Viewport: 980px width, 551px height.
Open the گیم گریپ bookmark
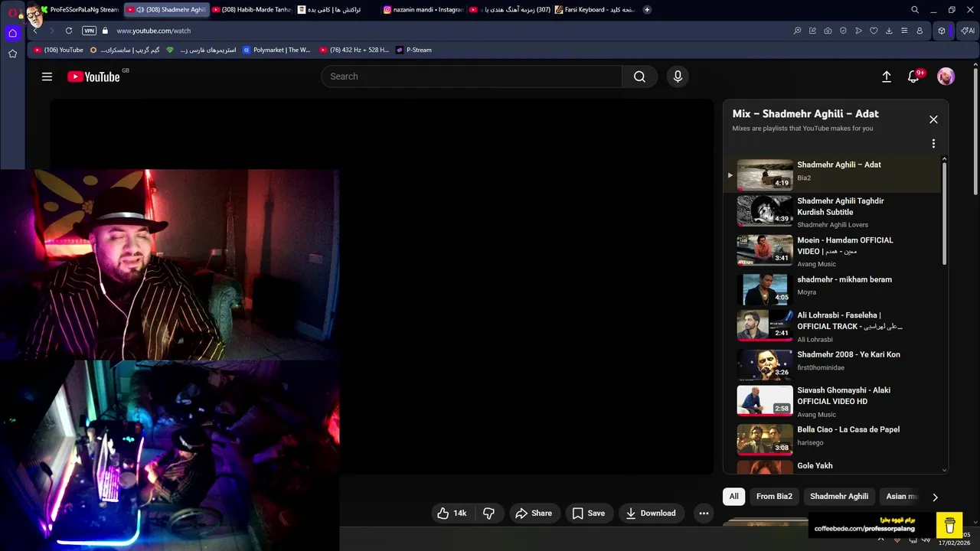click(125, 50)
